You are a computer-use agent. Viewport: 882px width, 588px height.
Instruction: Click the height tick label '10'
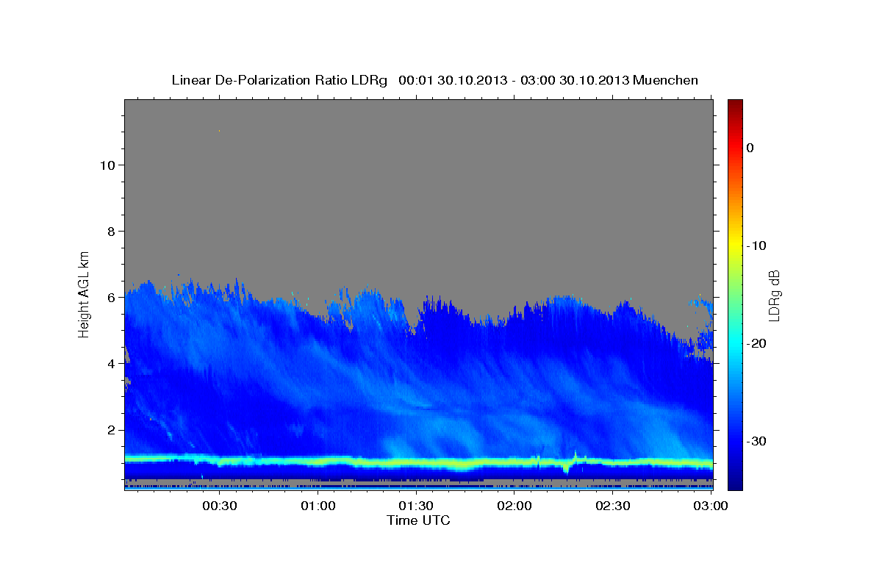[107, 165]
